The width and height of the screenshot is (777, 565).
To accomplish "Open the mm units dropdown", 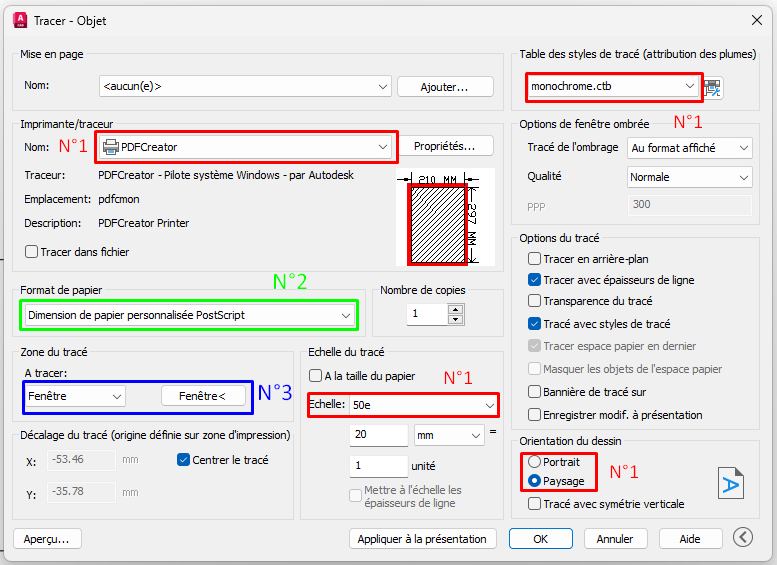I will [x=449, y=435].
